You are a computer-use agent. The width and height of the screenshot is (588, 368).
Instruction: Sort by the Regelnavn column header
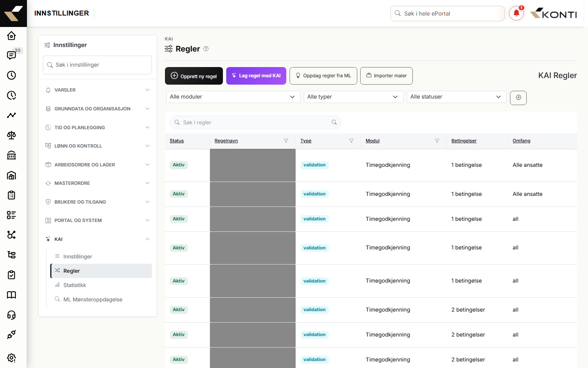click(226, 141)
